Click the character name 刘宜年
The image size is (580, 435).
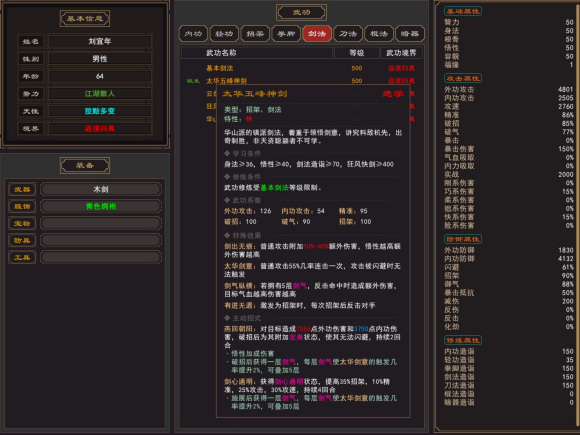point(100,41)
